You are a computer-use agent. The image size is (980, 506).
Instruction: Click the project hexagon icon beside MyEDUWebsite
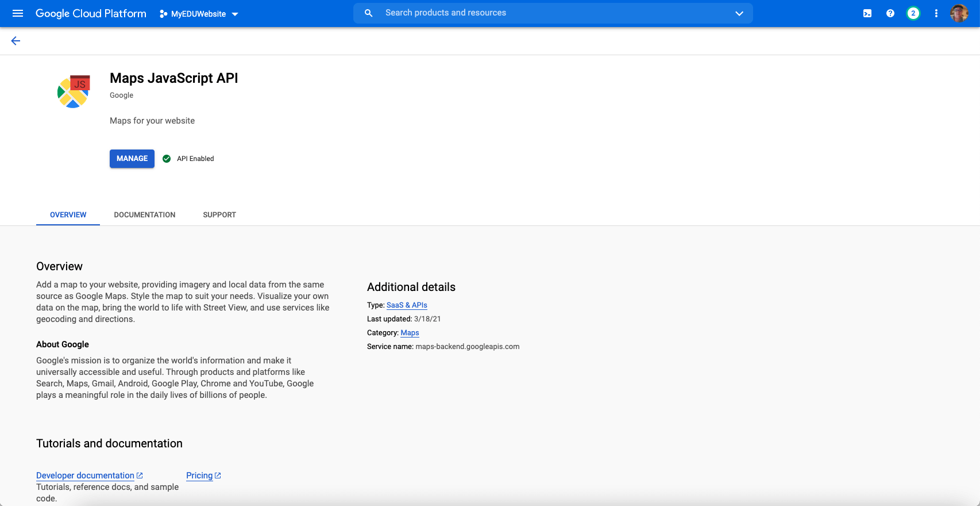(x=164, y=14)
